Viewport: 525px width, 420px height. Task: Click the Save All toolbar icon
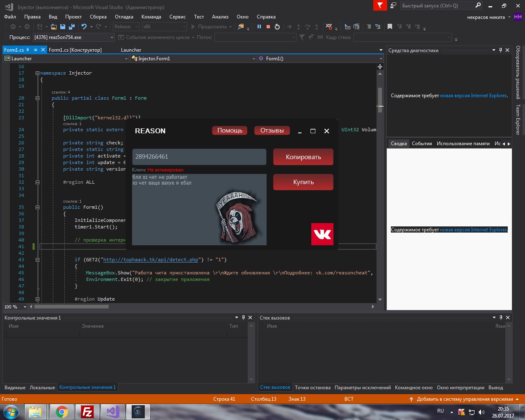click(71, 27)
